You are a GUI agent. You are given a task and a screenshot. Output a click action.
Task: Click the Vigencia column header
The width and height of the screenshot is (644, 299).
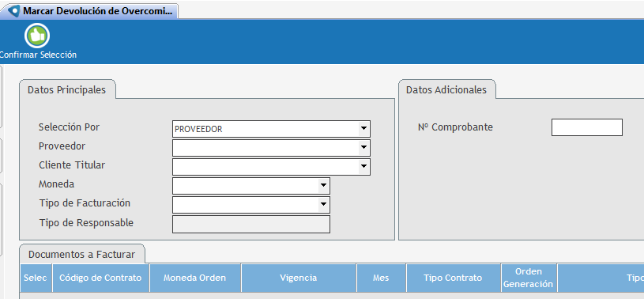pos(299,278)
